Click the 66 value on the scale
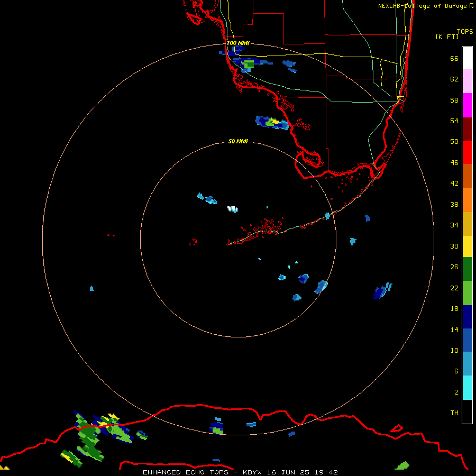476x476 pixels. [454, 59]
